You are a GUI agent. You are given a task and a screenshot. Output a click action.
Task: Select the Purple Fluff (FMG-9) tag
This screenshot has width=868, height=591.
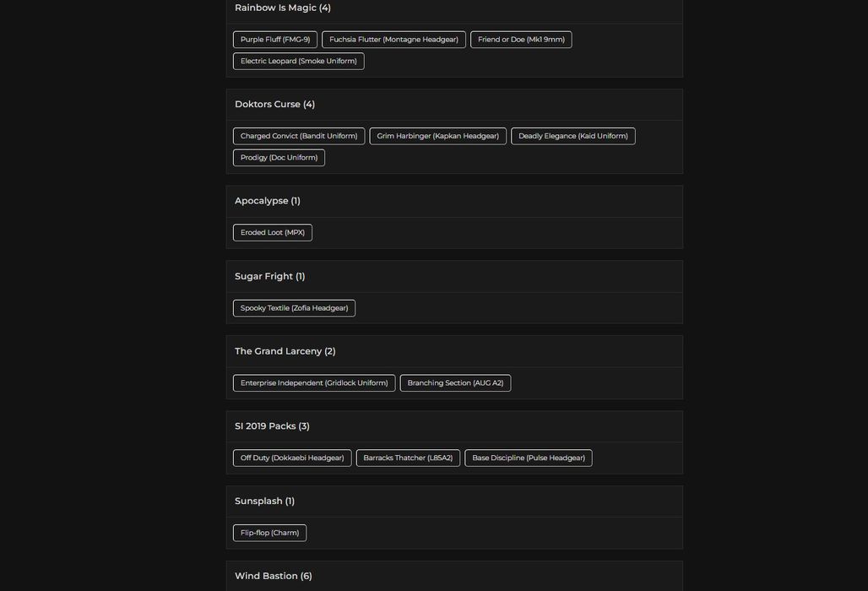pyautogui.click(x=275, y=40)
